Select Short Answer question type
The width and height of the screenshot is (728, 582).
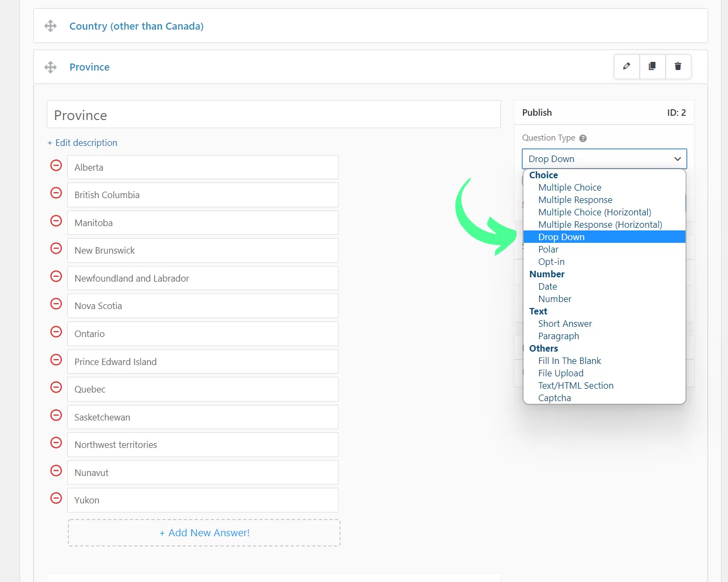[x=565, y=324]
